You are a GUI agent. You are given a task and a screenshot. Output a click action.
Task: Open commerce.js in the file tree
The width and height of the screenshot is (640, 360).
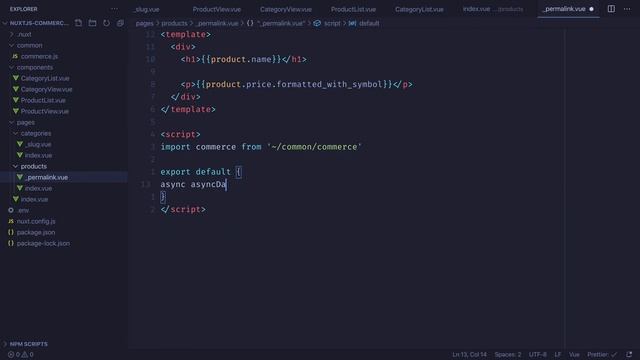point(39,56)
